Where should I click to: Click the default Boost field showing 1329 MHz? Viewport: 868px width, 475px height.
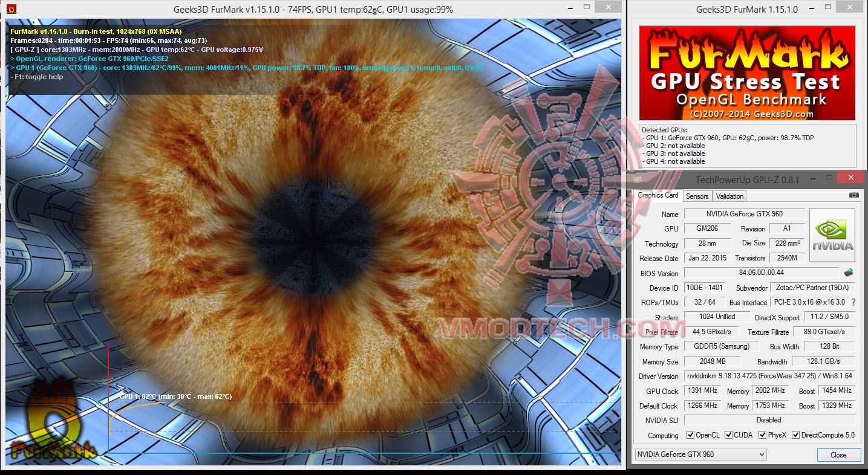[x=837, y=406]
